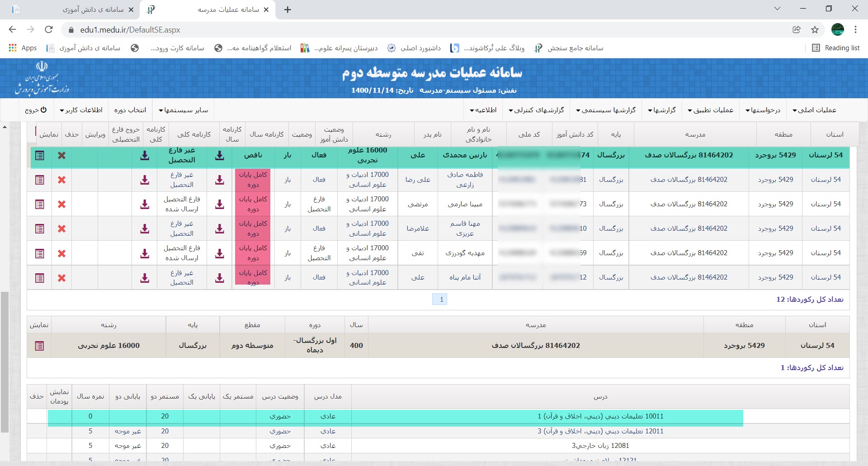Click the خروج logout button
The height and width of the screenshot is (466, 868).
[36, 110]
